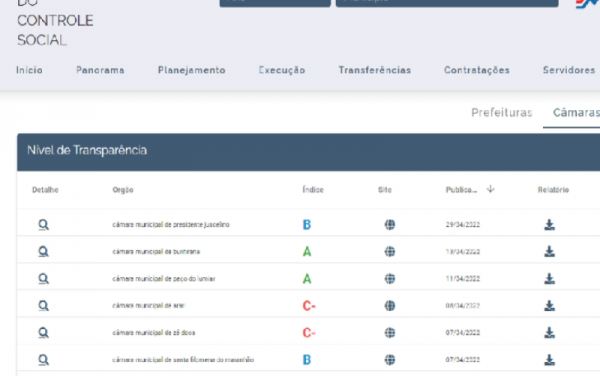Switch to Prefeituras tab
Screen dimensions: 600x376
pos(502,112)
